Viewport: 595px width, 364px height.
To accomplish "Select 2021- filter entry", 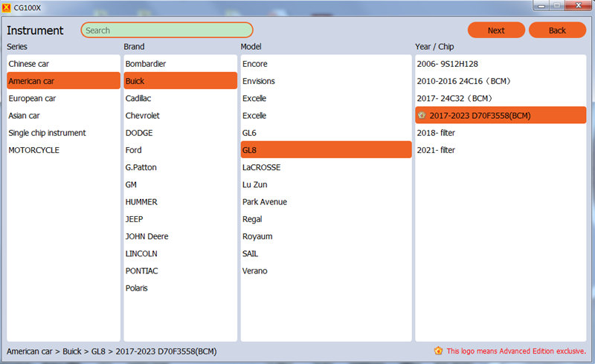I will pyautogui.click(x=436, y=150).
